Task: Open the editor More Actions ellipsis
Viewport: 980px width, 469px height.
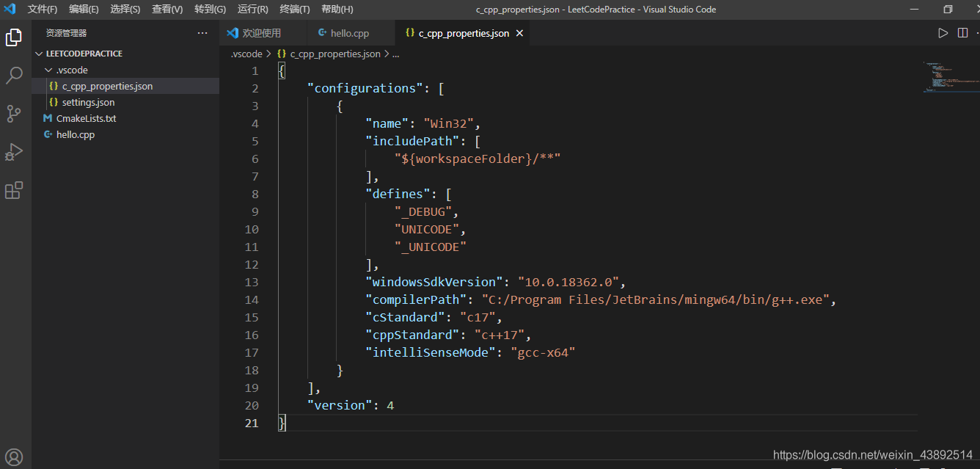Action: (978, 33)
